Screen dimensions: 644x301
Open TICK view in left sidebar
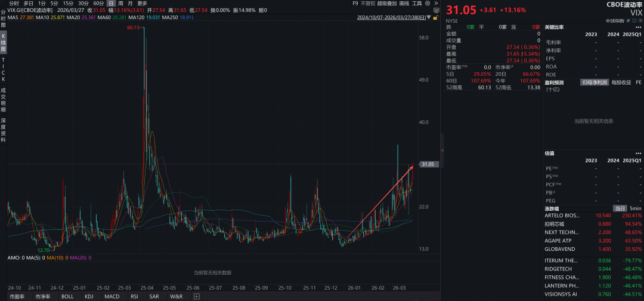click(4, 69)
